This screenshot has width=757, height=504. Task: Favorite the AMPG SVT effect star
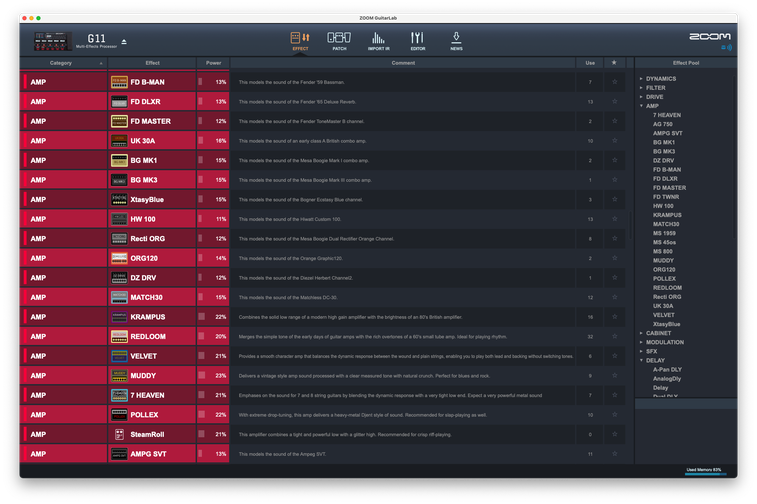click(x=615, y=454)
